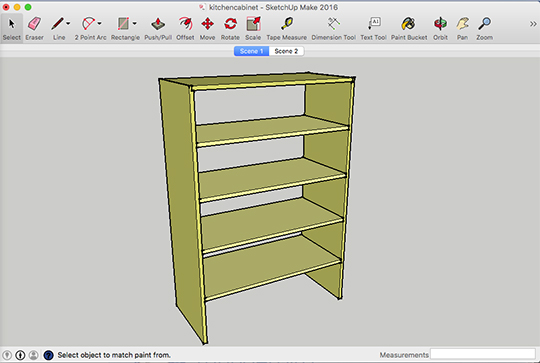This screenshot has width=540, height=363.
Task: Click the 'Measurements' label text
Action: click(404, 355)
